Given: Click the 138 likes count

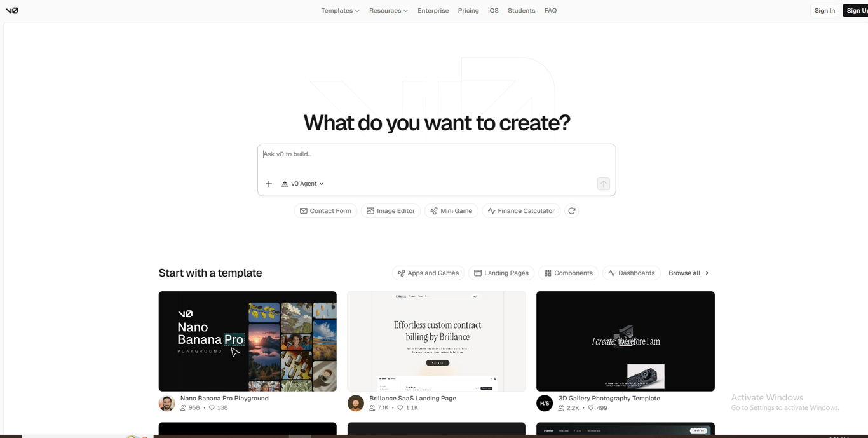Looking at the screenshot, I should tap(222, 408).
